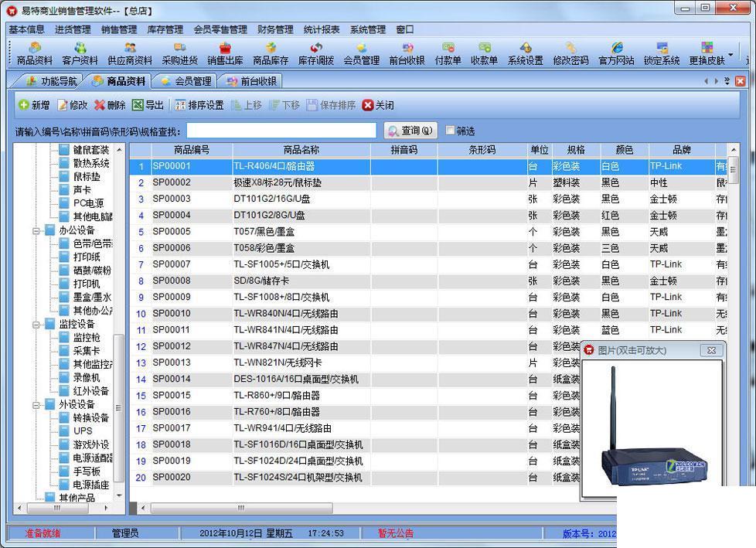
Task: Open the 统计报表 menu
Action: pyautogui.click(x=322, y=29)
